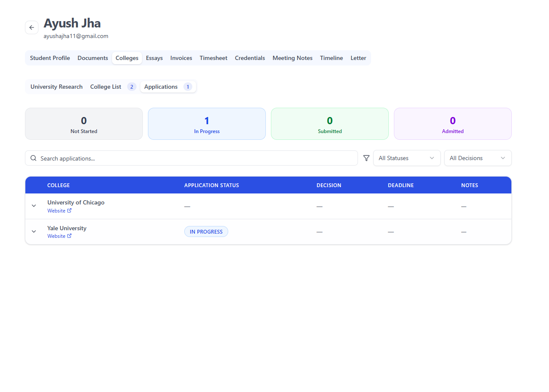This screenshot has height=392, width=549.
Task: Open the Credentials tab
Action: (x=250, y=58)
